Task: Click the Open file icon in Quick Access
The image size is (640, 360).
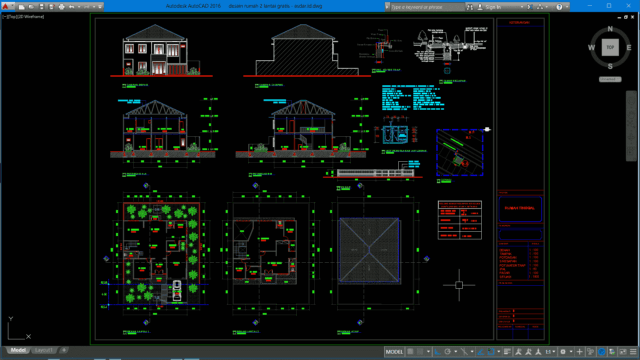Action: click(x=31, y=7)
